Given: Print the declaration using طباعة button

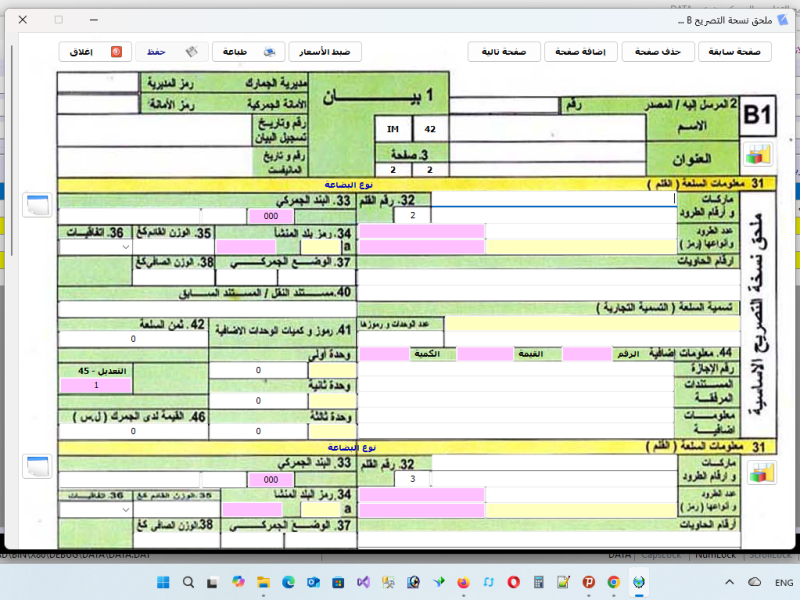Looking at the screenshot, I should click(248, 52).
